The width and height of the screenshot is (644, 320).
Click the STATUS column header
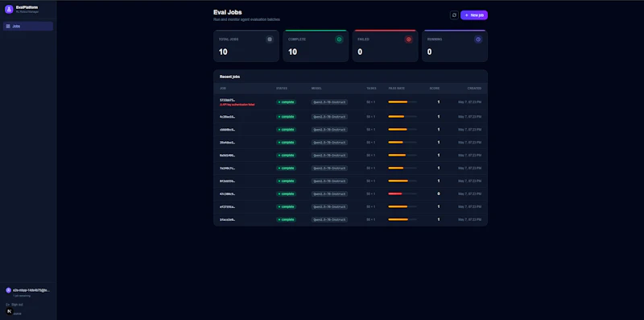coord(282,89)
